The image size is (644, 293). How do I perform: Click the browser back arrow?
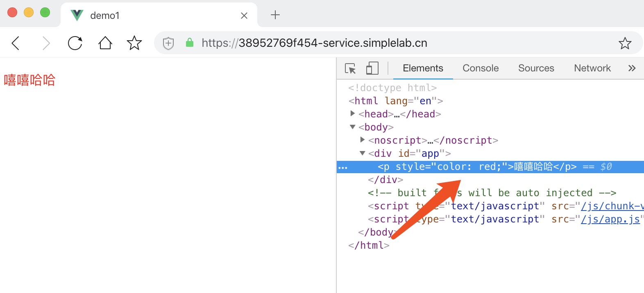click(16, 43)
